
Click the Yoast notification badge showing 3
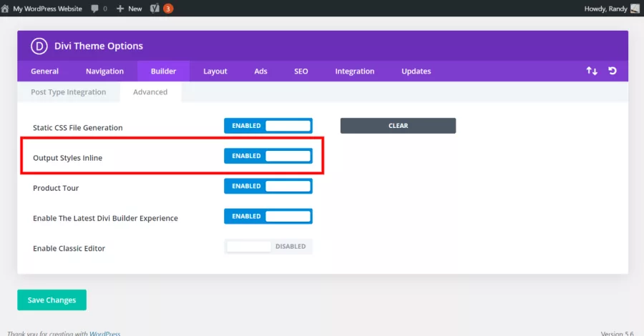168,9
